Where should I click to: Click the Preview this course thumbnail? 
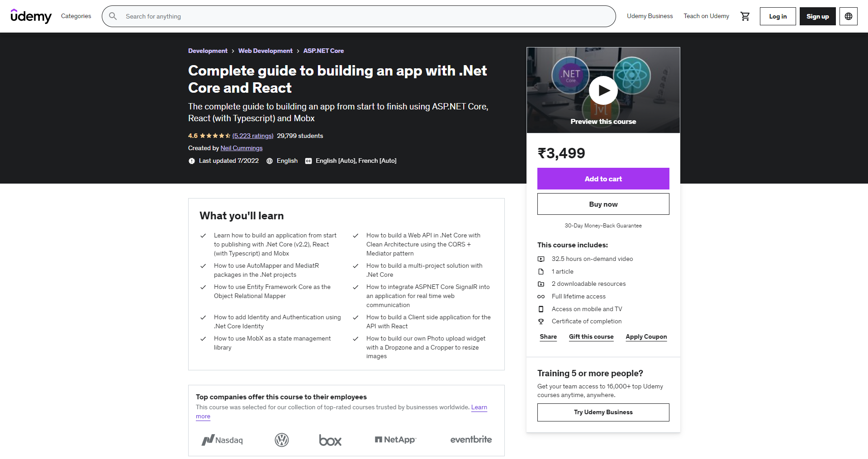pos(603,90)
